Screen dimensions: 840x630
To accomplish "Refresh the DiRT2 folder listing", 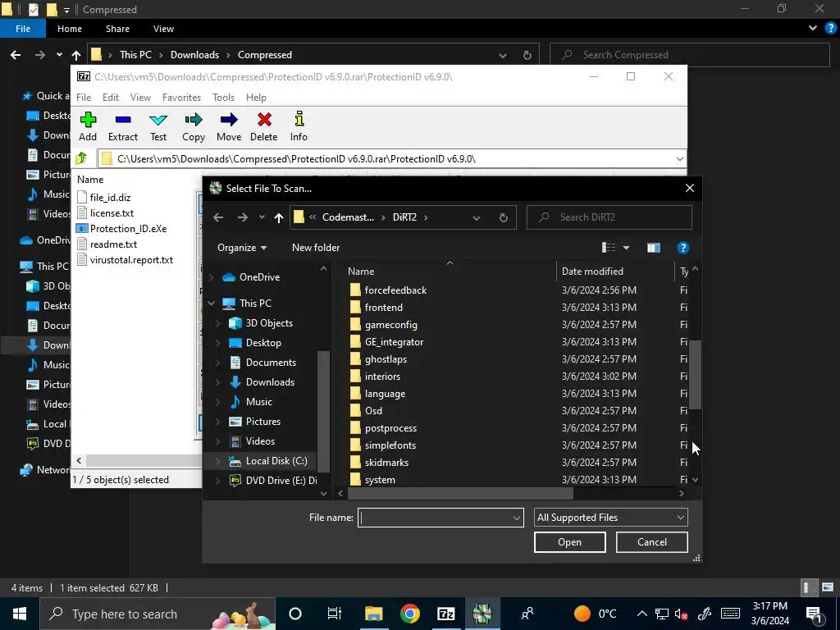I will [x=503, y=217].
